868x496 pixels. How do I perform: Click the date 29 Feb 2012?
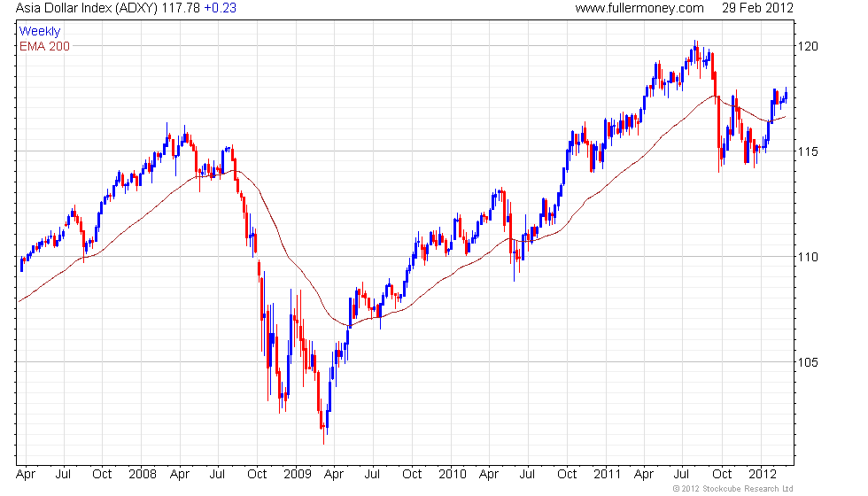tap(757, 8)
